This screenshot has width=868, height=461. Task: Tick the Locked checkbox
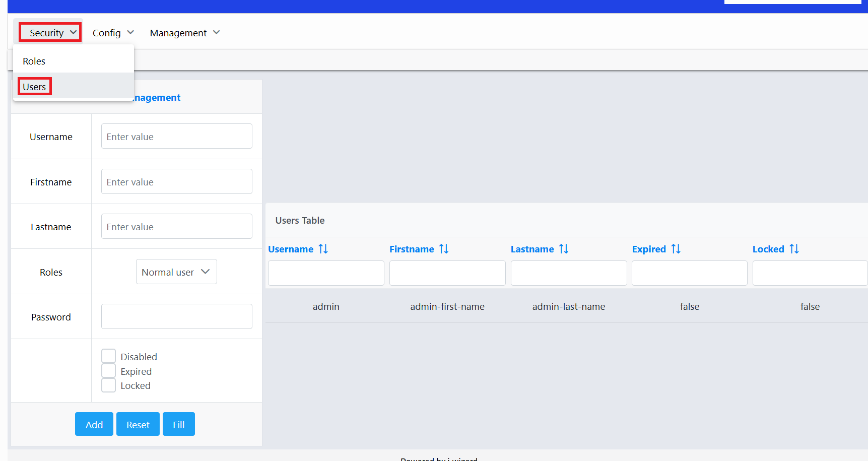point(108,385)
